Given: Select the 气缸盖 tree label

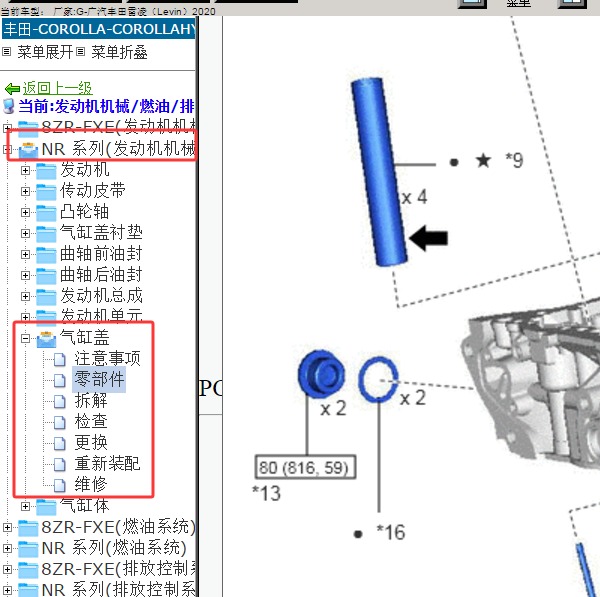Looking at the screenshot, I should [85, 338].
